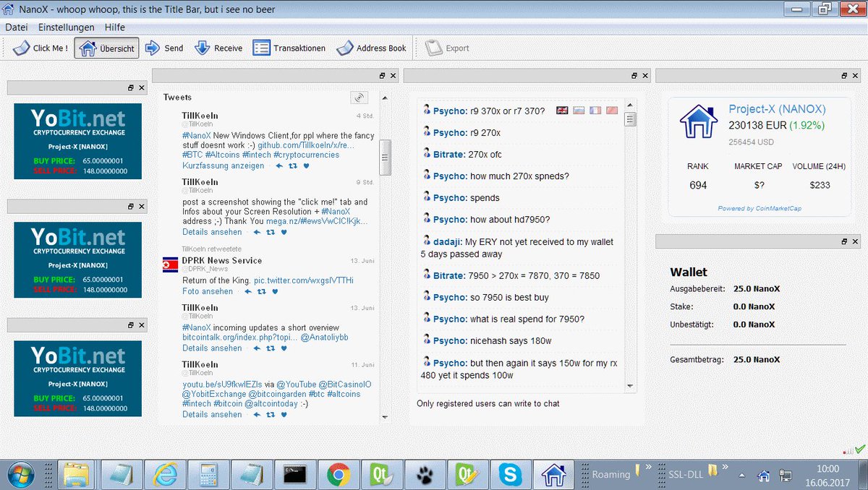Click the NanoX house icon in system tray
Viewport: 868px width, 490px height.
[763, 476]
